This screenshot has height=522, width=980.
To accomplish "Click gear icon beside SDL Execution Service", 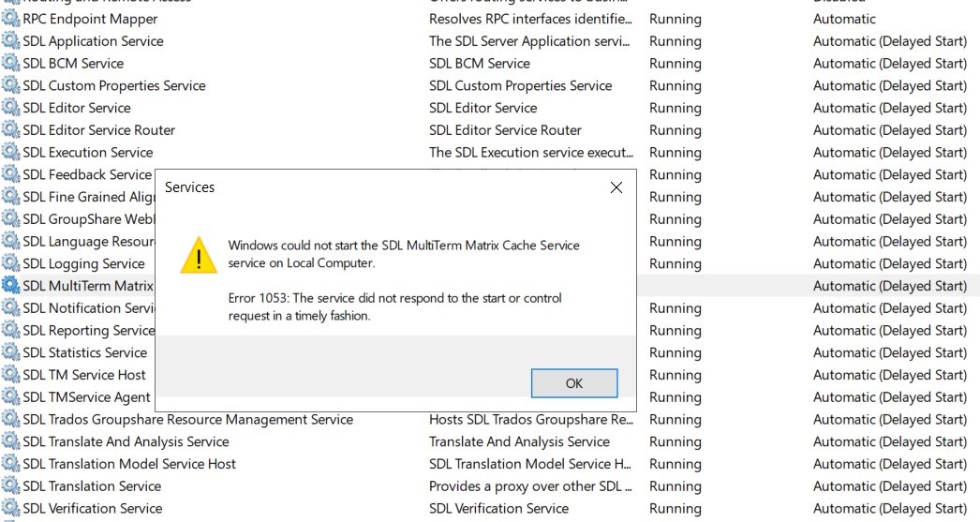I will point(10,152).
